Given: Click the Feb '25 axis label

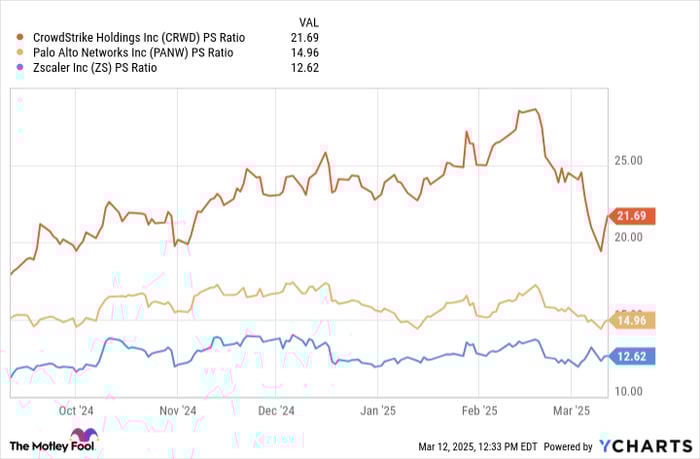Looking at the screenshot, I should pos(479,411).
